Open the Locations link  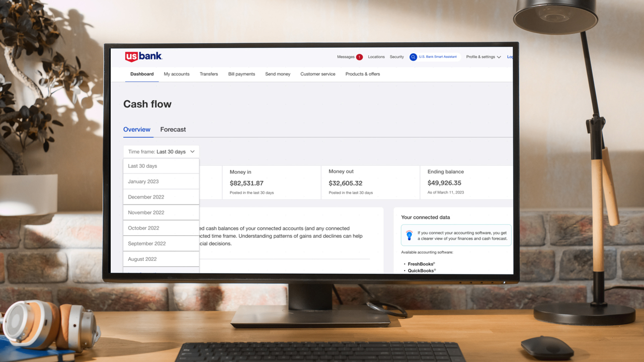point(376,57)
